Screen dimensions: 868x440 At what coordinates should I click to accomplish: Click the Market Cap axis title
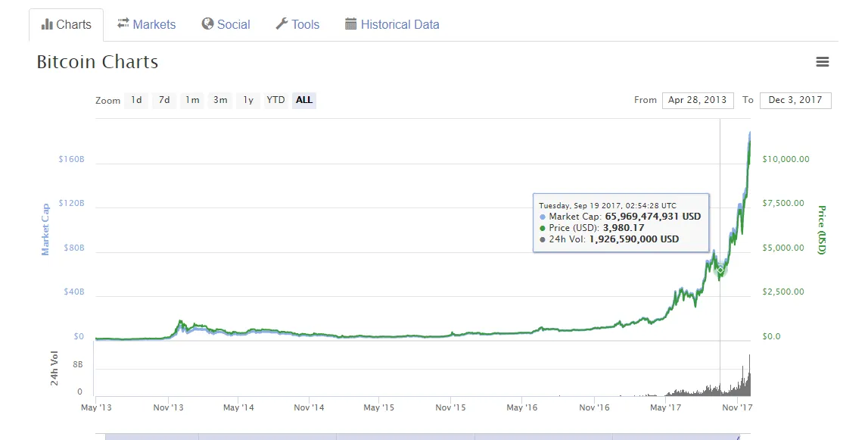(45, 229)
